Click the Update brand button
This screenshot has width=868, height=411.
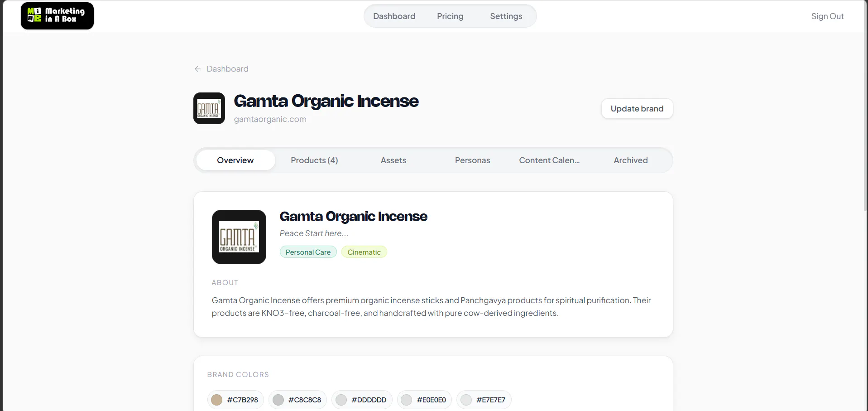click(x=637, y=109)
